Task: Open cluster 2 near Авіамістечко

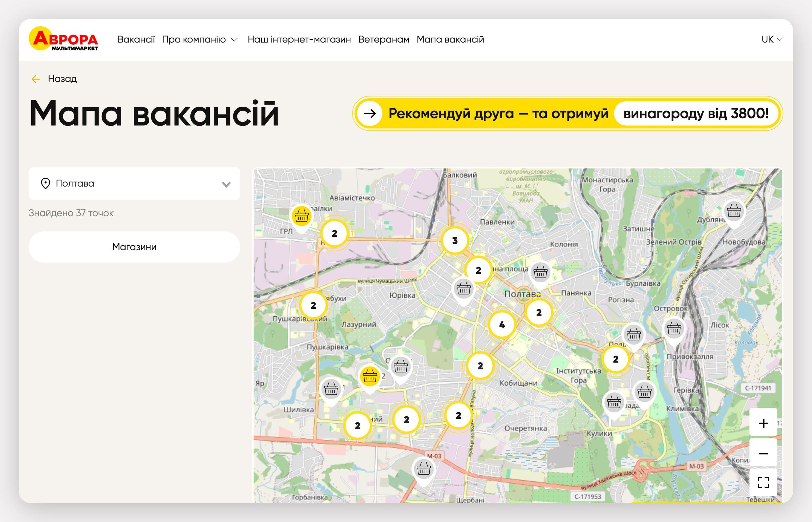Action: (335, 233)
